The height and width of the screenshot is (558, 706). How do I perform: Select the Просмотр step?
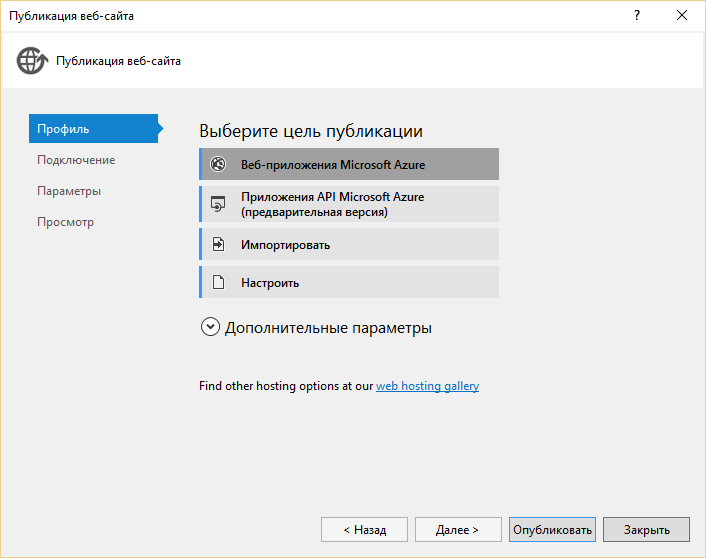[65, 222]
